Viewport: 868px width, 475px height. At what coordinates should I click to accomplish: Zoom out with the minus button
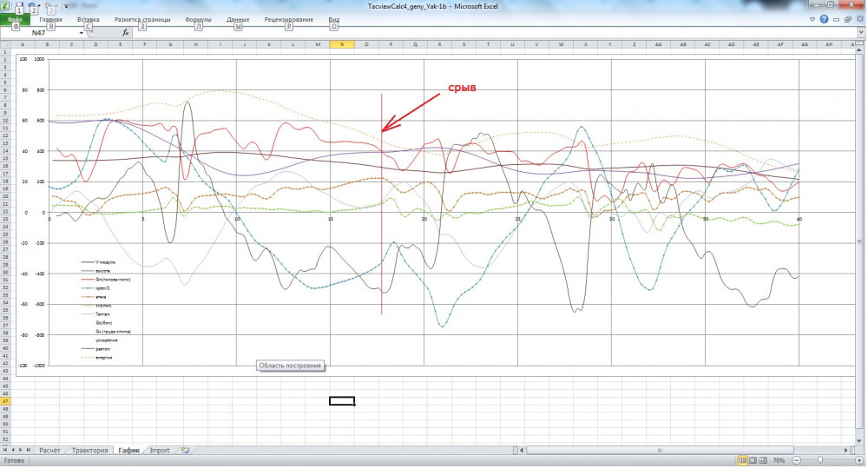coord(796,460)
